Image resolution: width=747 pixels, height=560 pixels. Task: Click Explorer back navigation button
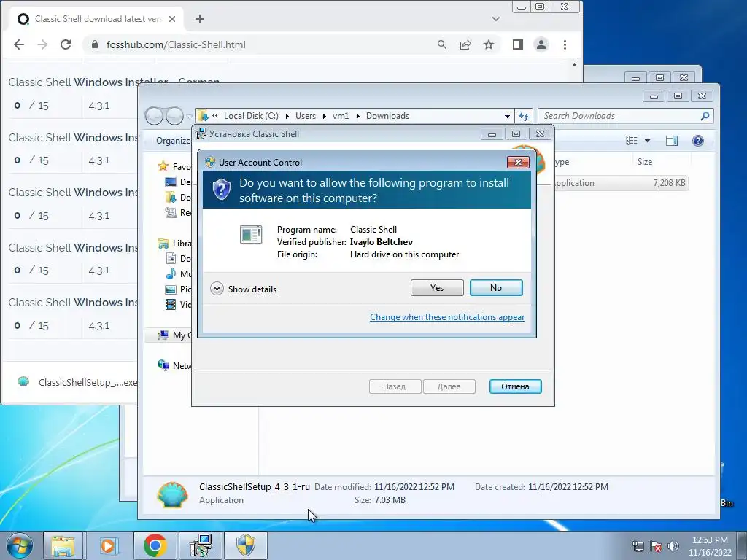pyautogui.click(x=154, y=116)
